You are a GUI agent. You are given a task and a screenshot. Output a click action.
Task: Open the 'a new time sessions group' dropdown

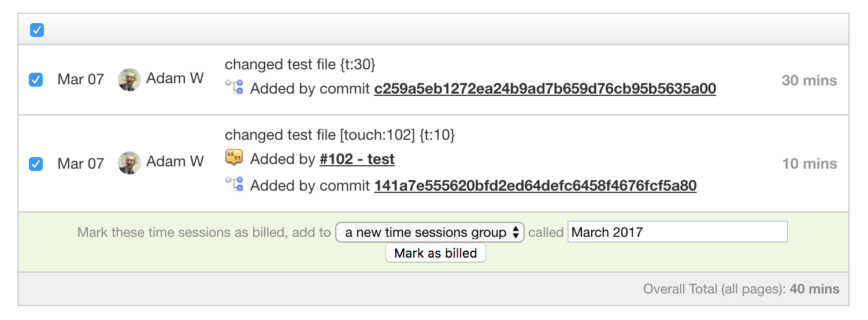click(x=430, y=232)
